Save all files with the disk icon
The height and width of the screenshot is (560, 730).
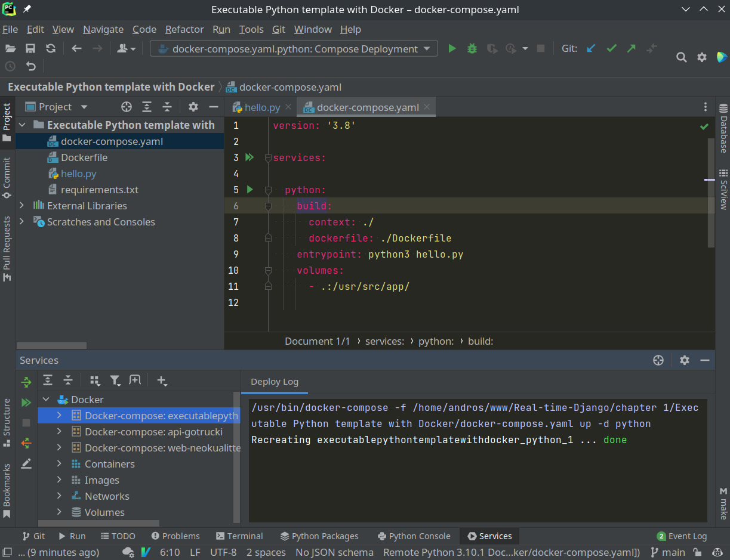[30, 49]
